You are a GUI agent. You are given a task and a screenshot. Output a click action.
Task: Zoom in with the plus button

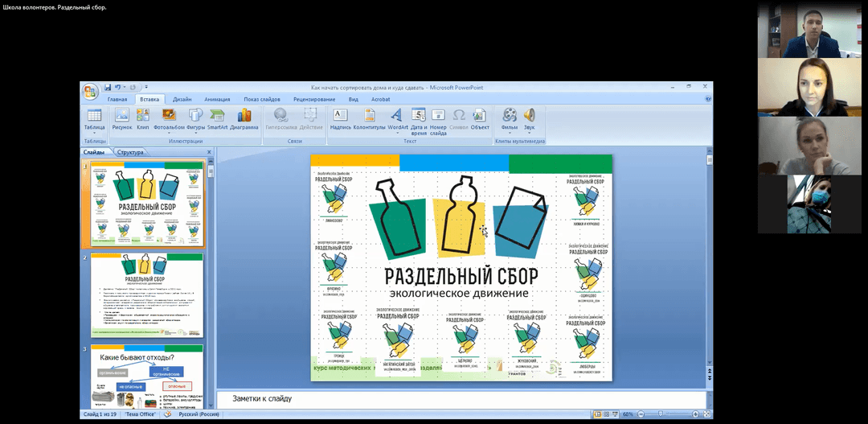696,414
